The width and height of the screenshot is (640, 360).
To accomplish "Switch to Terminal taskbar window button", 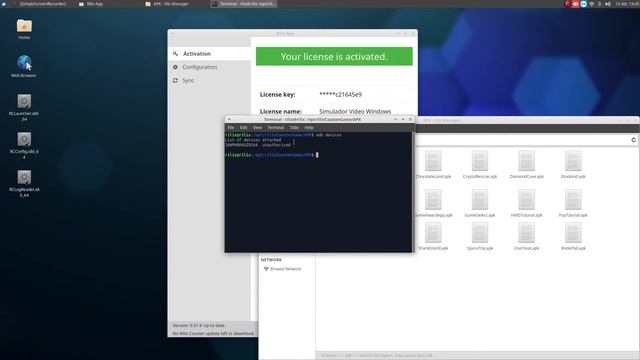I will [244, 4].
